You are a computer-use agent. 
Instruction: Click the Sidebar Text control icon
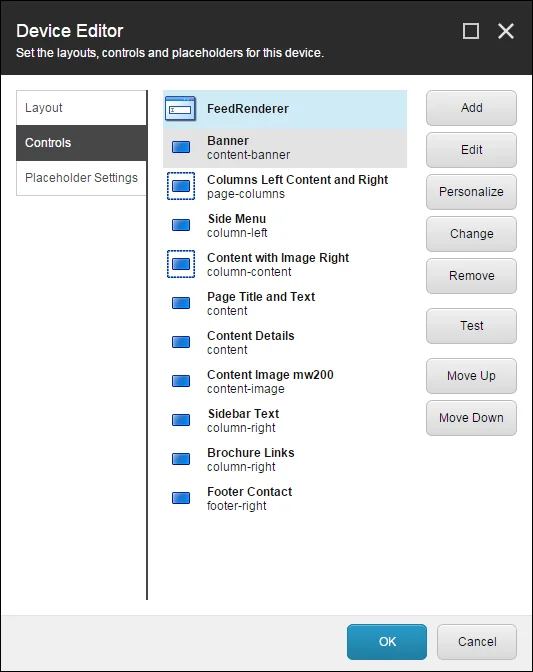181,420
